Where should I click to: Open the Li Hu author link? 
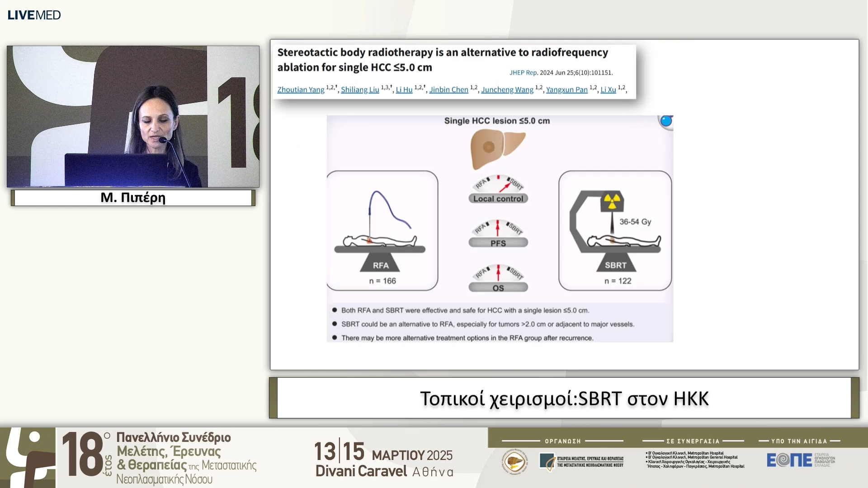[x=404, y=89]
